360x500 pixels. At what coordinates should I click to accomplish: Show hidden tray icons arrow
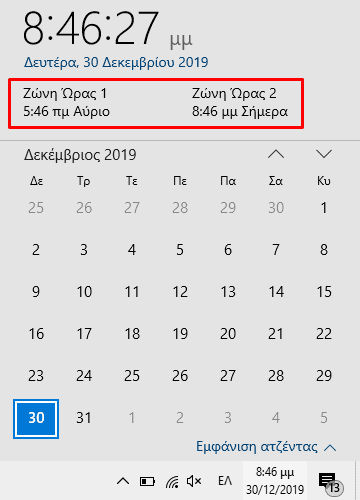(123, 481)
